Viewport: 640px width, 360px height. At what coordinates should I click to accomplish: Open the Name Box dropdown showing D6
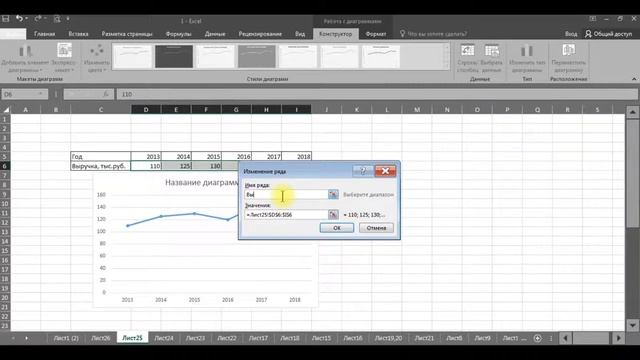(40, 94)
